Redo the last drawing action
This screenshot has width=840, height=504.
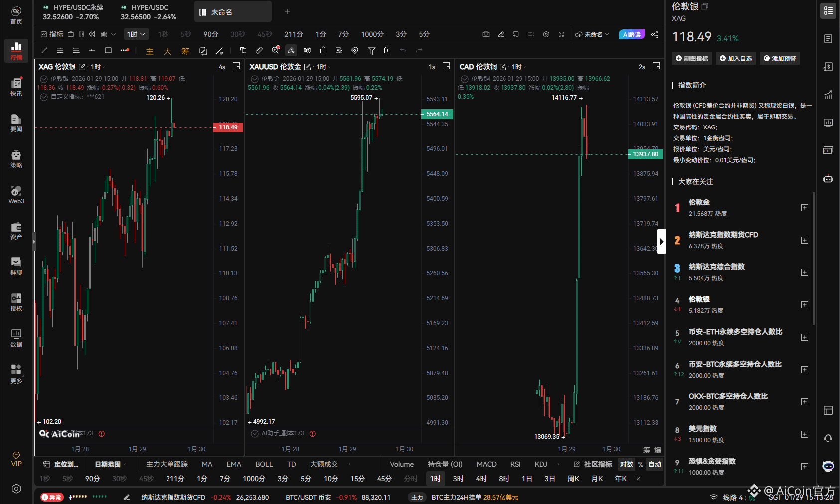click(x=419, y=50)
